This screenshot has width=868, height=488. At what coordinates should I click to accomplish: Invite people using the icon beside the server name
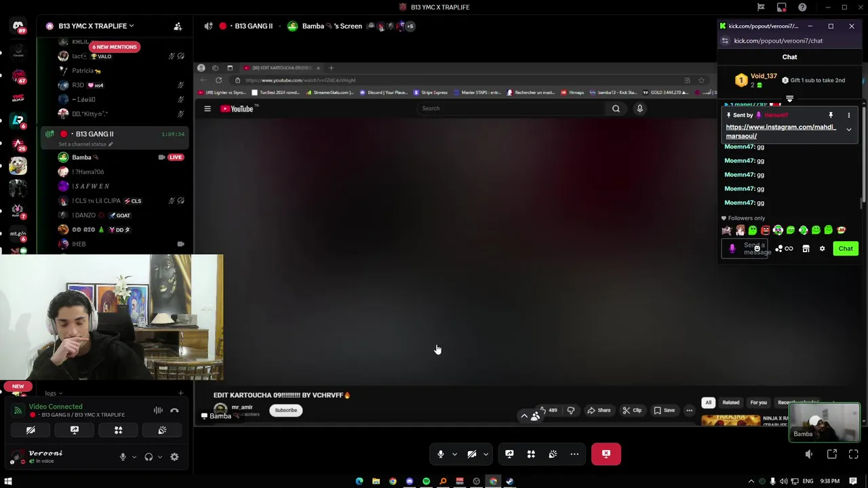pyautogui.click(x=178, y=26)
